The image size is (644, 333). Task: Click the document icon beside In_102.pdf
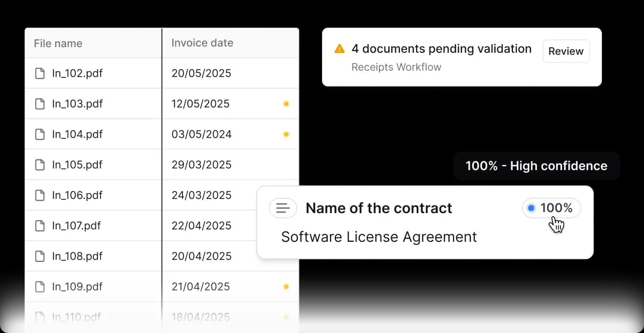(x=40, y=73)
